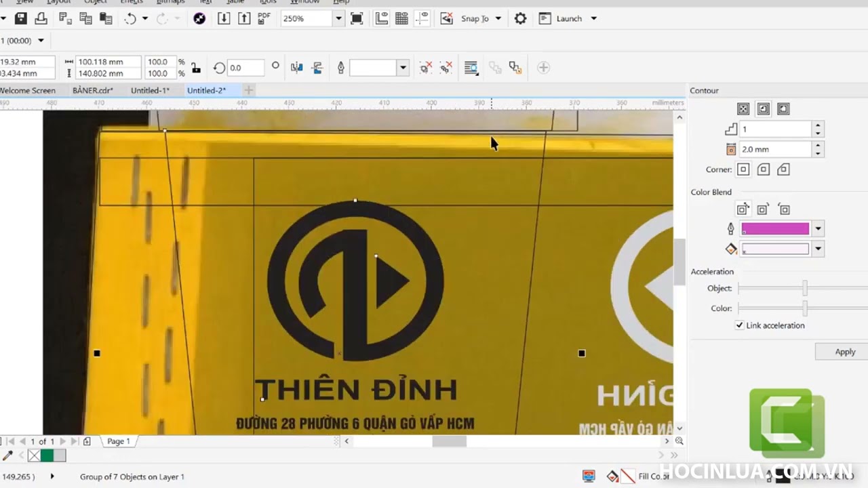
Task: Uncheck Link acceleration checkbox
Action: [x=739, y=325]
